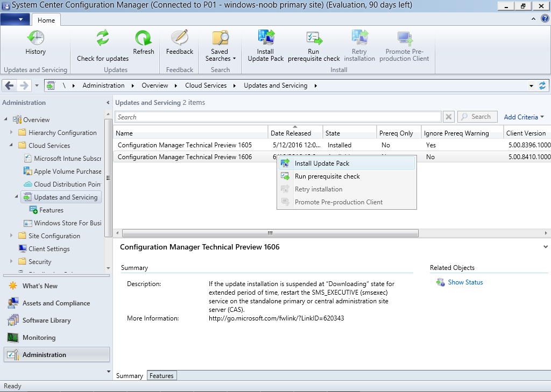Viewport: 551px width, 392px height.
Task: Select Windows Store For Business tree item
Action: 62,223
